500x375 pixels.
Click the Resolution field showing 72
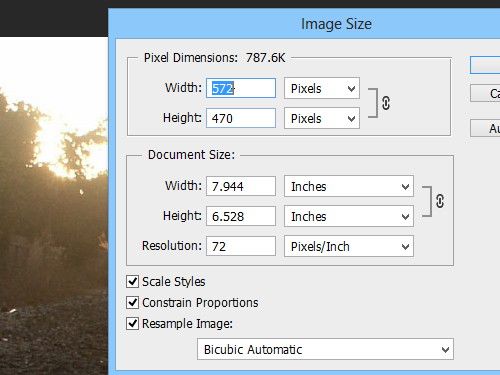[x=241, y=246]
